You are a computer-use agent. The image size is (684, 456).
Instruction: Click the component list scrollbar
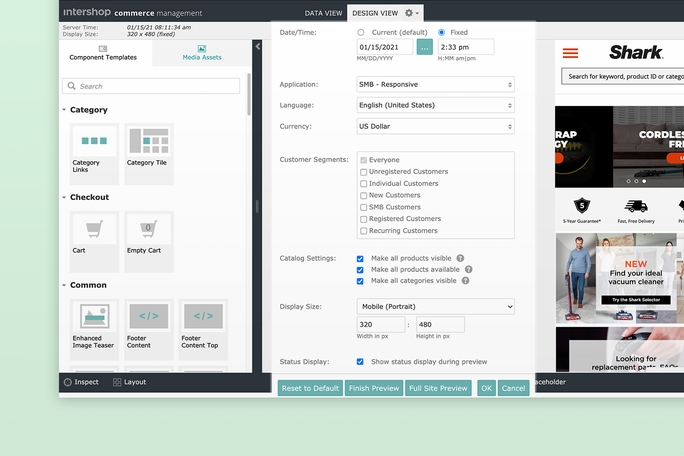[x=249, y=95]
